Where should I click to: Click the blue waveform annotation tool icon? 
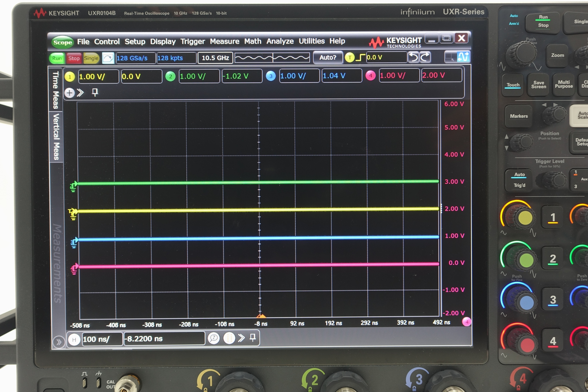point(463,57)
